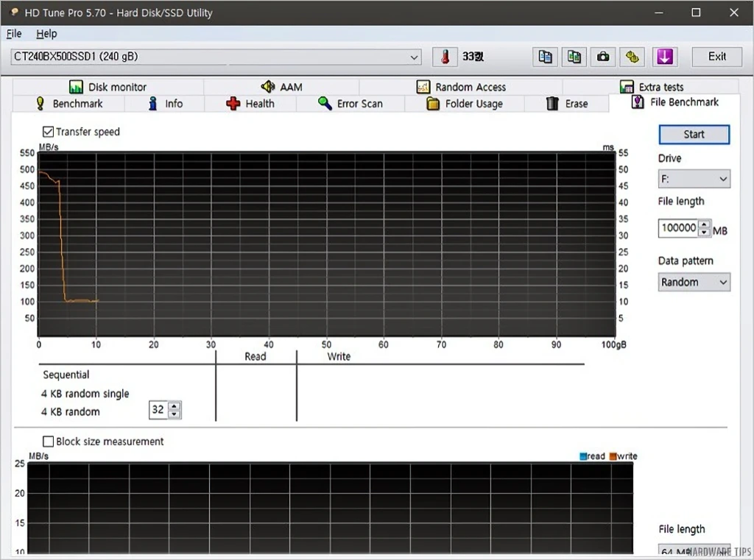
Task: Click the 4 KB random single label
Action: (85, 394)
